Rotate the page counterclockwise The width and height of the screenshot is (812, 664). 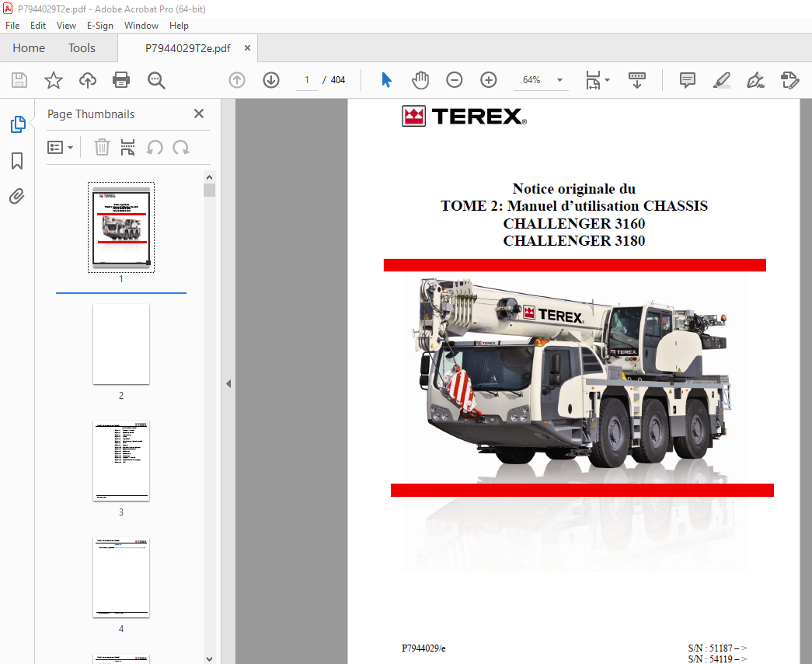[155, 148]
